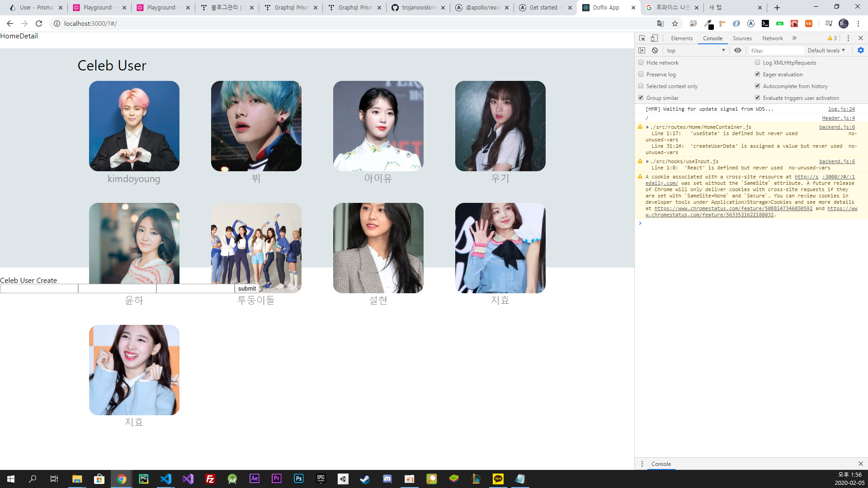Expand the HomeContainer.js warning message

click(647, 127)
